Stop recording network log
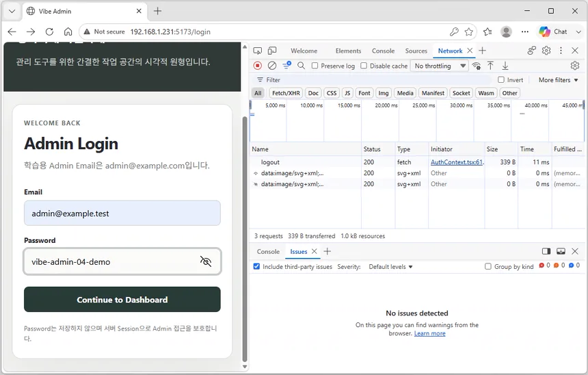 click(257, 66)
